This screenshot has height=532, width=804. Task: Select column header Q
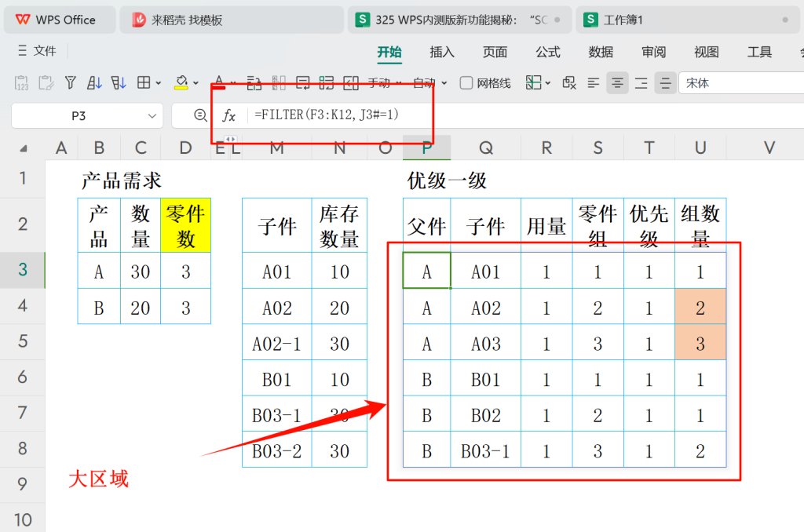tap(485, 148)
